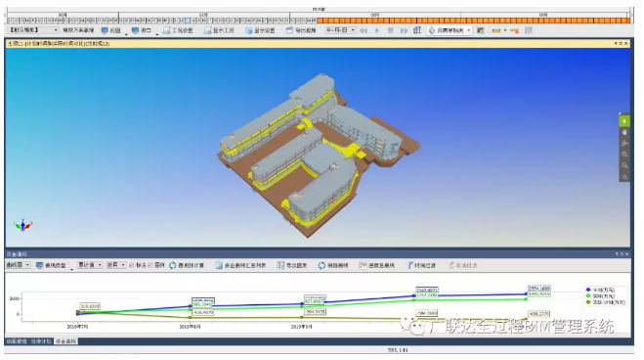
Task: Fast-forward the simulation playback
Action: point(405,30)
